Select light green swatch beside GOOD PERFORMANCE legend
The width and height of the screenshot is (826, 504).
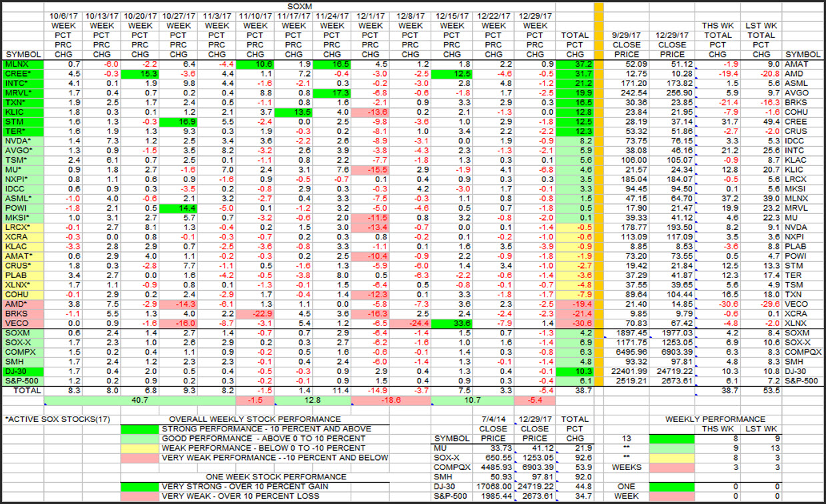coord(138,439)
